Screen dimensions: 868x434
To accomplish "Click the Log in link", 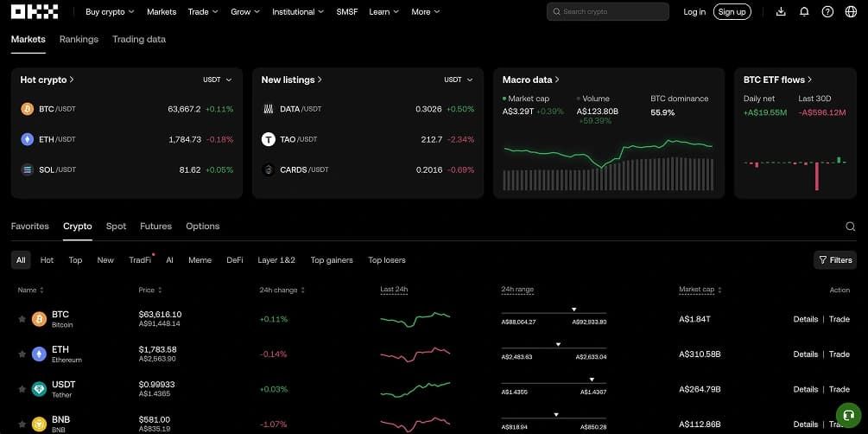I will (x=694, y=11).
